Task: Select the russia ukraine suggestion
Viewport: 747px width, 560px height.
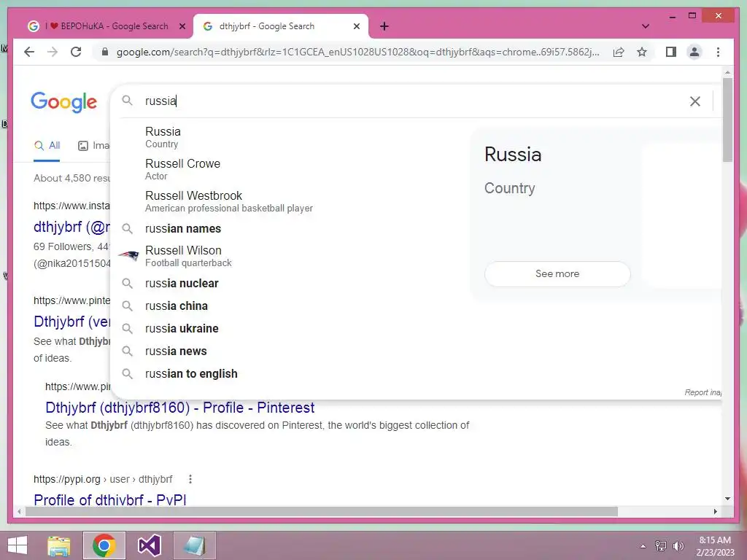Action: pyautogui.click(x=290, y=329)
